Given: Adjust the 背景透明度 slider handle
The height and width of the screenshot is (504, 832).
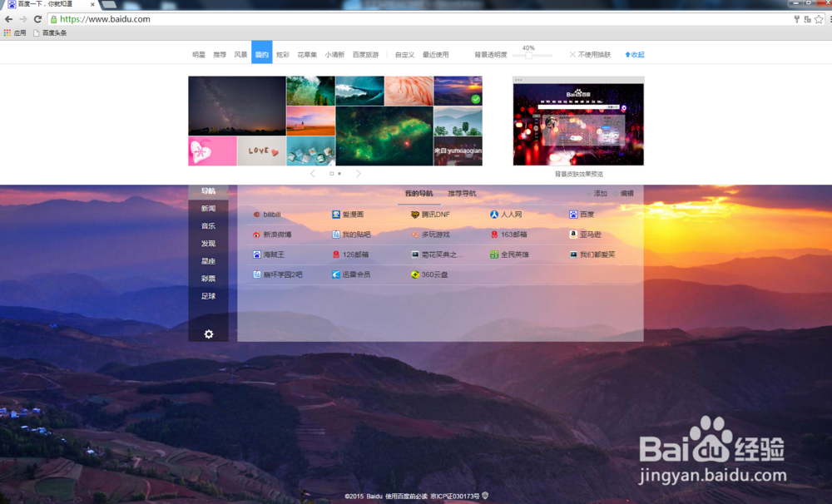Looking at the screenshot, I should 528,55.
